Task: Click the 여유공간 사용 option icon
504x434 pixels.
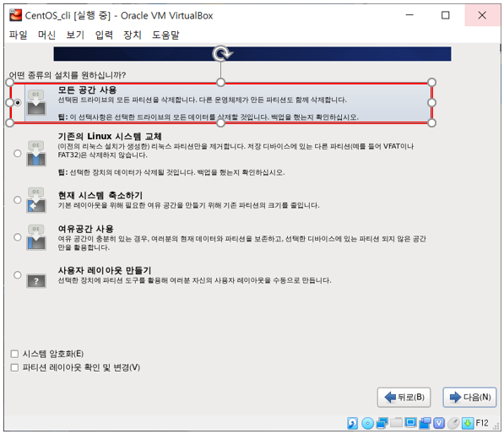Action: point(36,237)
